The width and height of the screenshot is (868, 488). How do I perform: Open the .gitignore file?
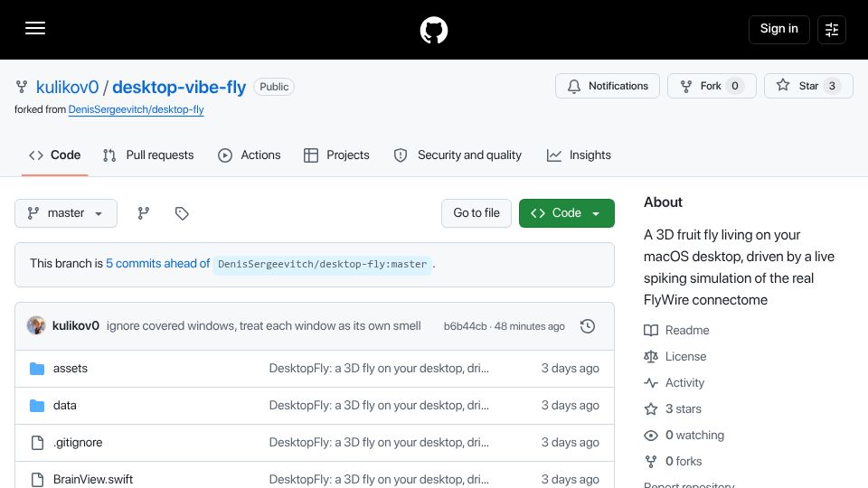[x=78, y=442]
